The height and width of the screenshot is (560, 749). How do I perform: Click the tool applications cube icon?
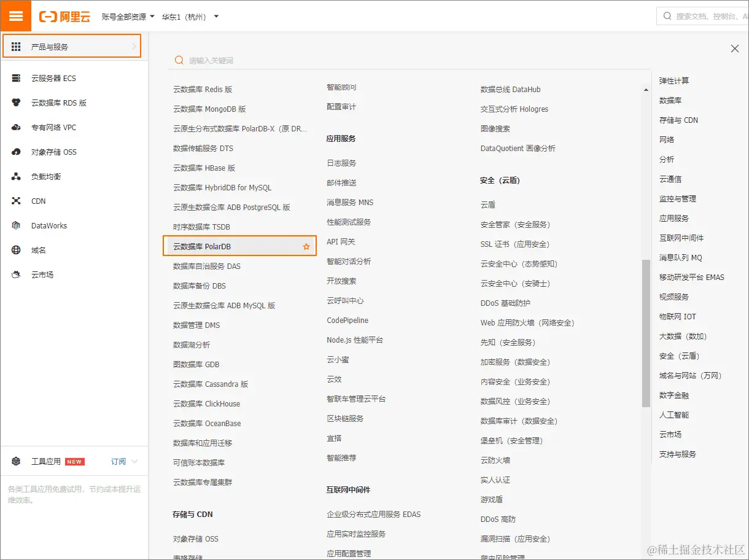coord(17,461)
